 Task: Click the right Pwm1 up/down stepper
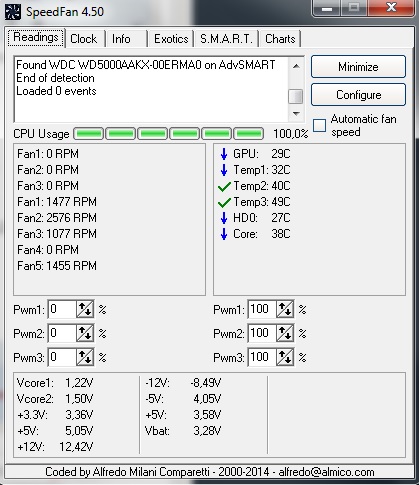(x=285, y=309)
